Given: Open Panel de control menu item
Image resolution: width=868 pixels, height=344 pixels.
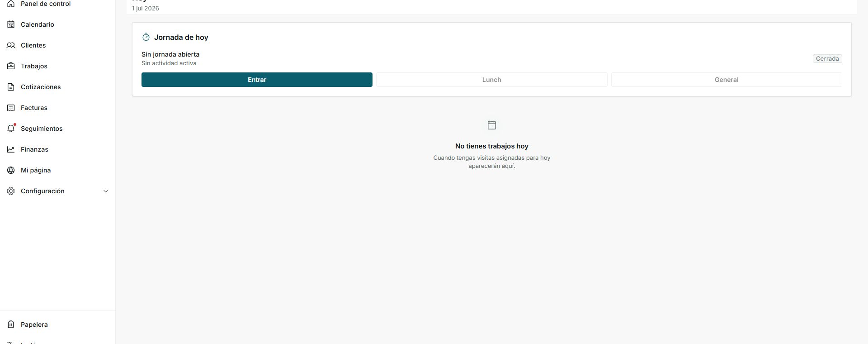Looking at the screenshot, I should (46, 4).
